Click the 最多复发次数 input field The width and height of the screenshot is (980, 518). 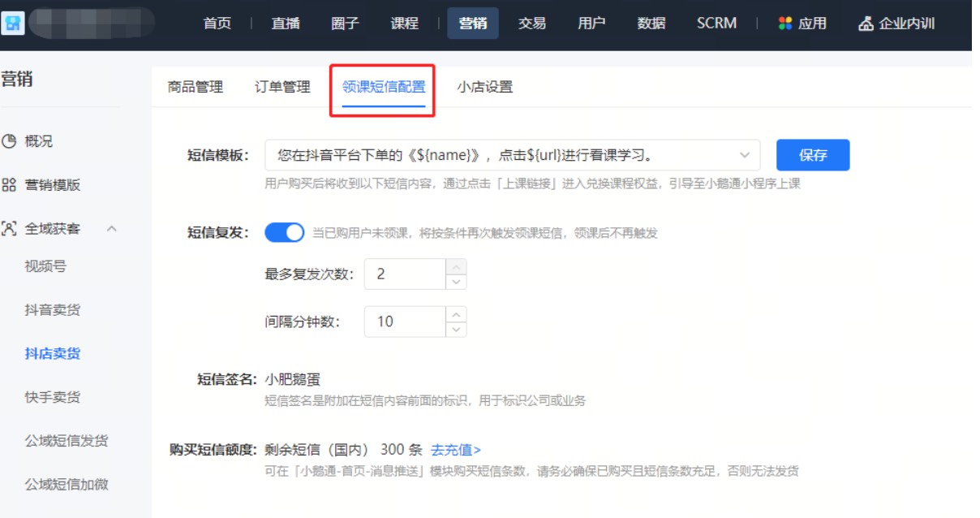coord(406,274)
